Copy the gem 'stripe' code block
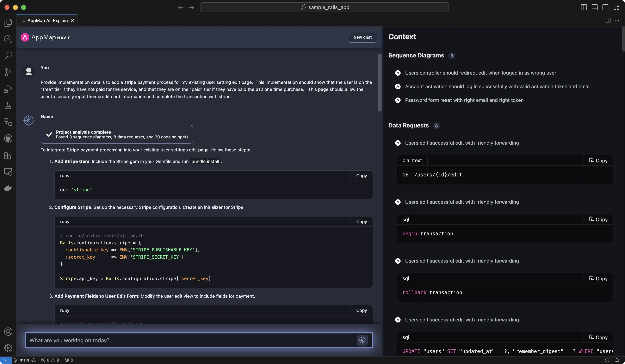The width and height of the screenshot is (625, 364). 361,176
